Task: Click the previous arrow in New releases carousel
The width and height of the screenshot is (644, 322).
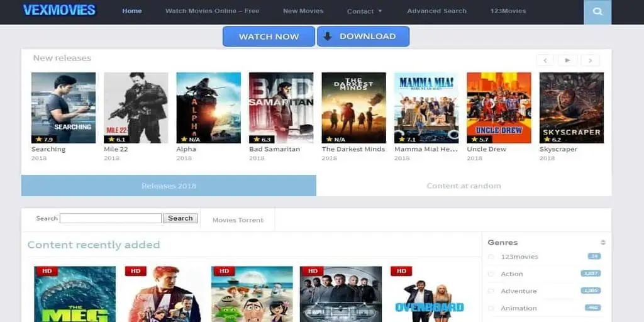Action: tap(545, 60)
